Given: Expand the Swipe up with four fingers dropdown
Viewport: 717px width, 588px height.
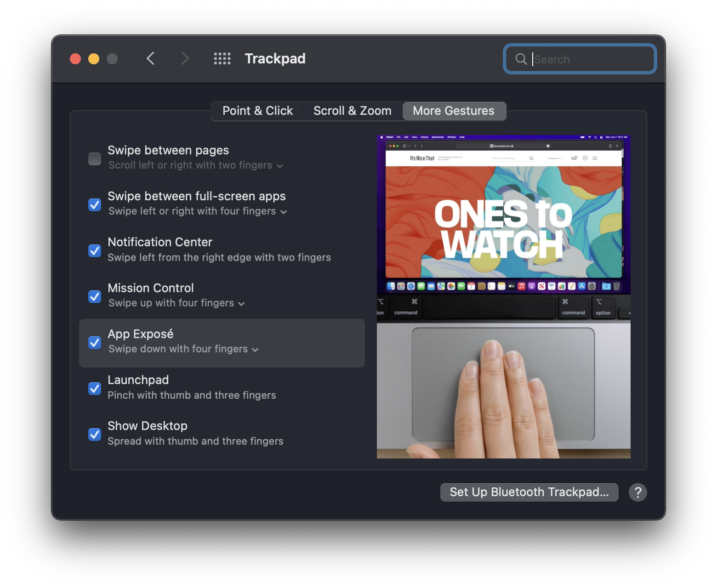Looking at the screenshot, I should [x=176, y=303].
